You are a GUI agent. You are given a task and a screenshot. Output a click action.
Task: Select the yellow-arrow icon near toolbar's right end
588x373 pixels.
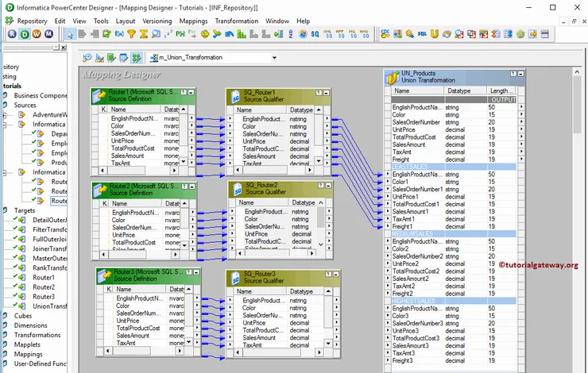[532, 34]
